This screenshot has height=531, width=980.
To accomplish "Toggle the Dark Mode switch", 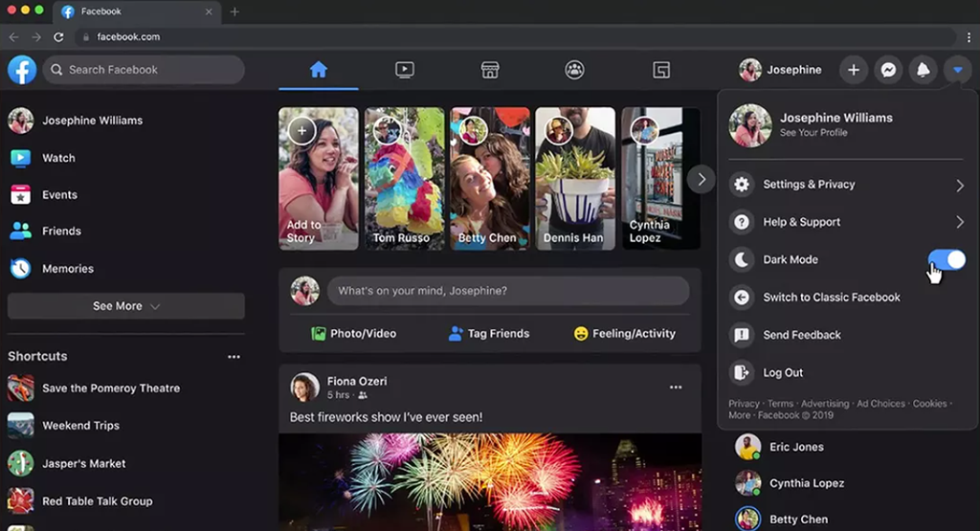I will click(947, 259).
